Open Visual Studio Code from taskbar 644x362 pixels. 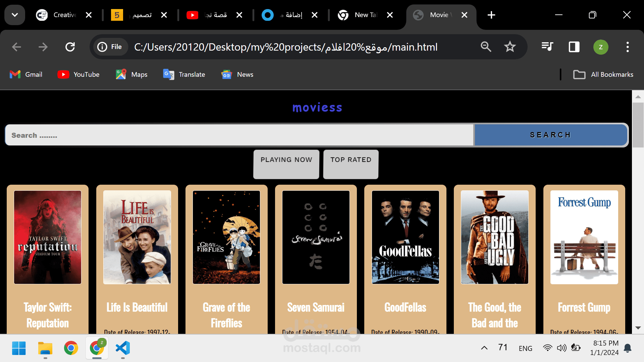[x=123, y=348]
